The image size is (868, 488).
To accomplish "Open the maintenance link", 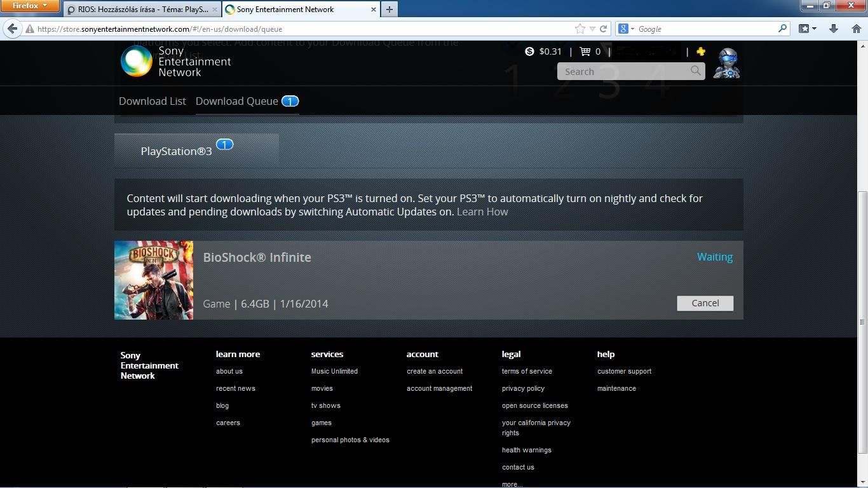I will point(616,388).
